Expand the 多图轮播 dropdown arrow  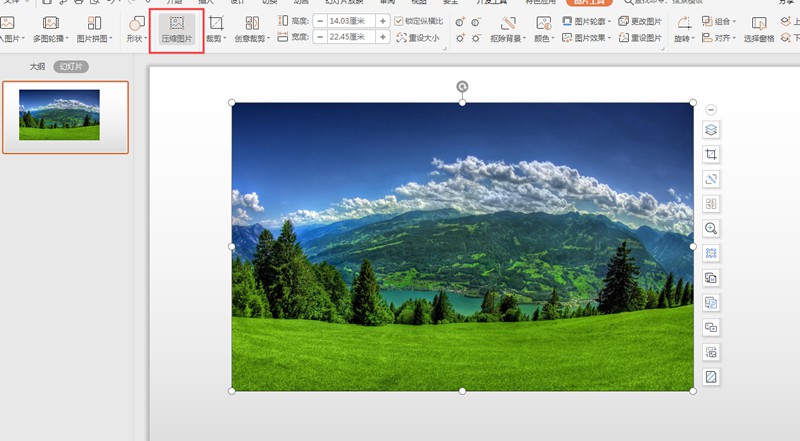pyautogui.click(x=67, y=39)
